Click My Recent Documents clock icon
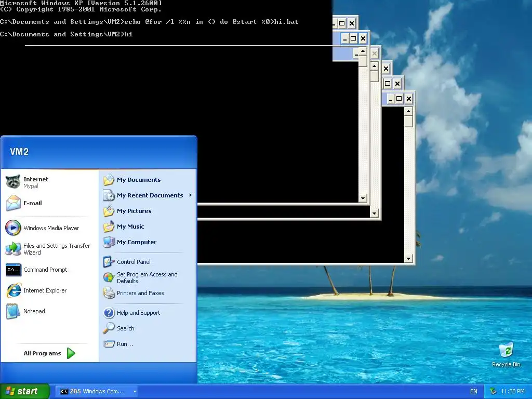The width and height of the screenshot is (532, 399). pyautogui.click(x=109, y=195)
